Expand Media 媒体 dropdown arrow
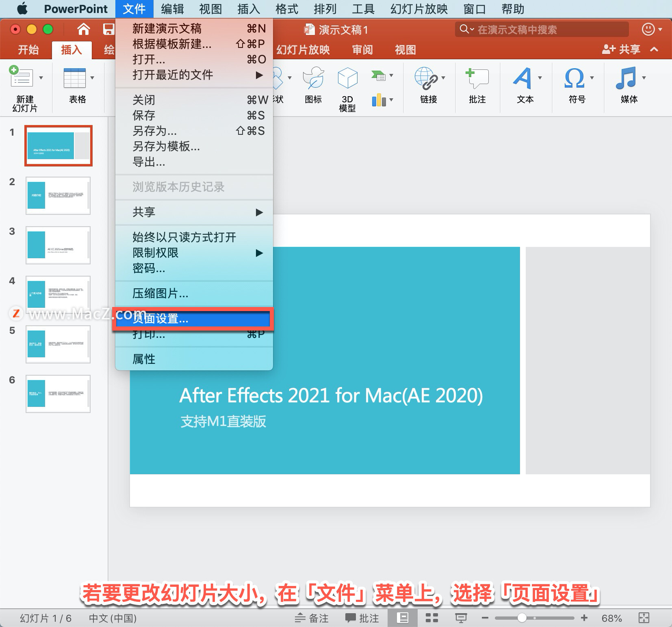672x627 pixels. point(644,78)
